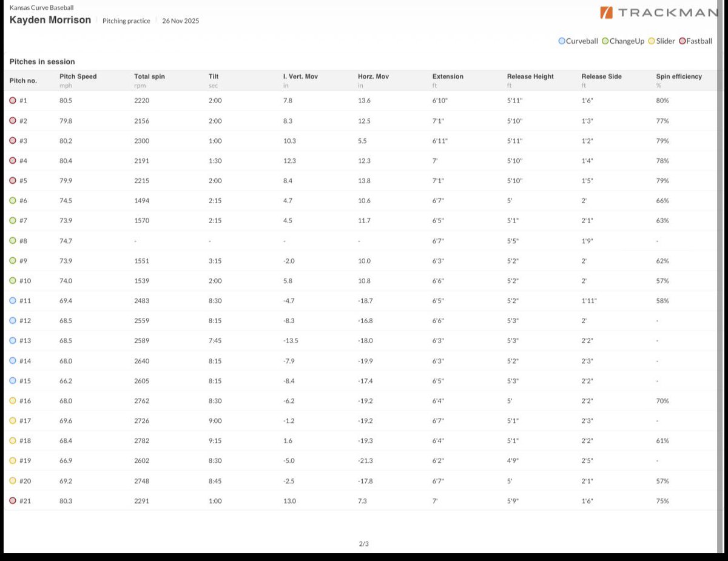Click the Kansas Curve Baseball team name
The image size is (728, 561).
click(x=42, y=8)
